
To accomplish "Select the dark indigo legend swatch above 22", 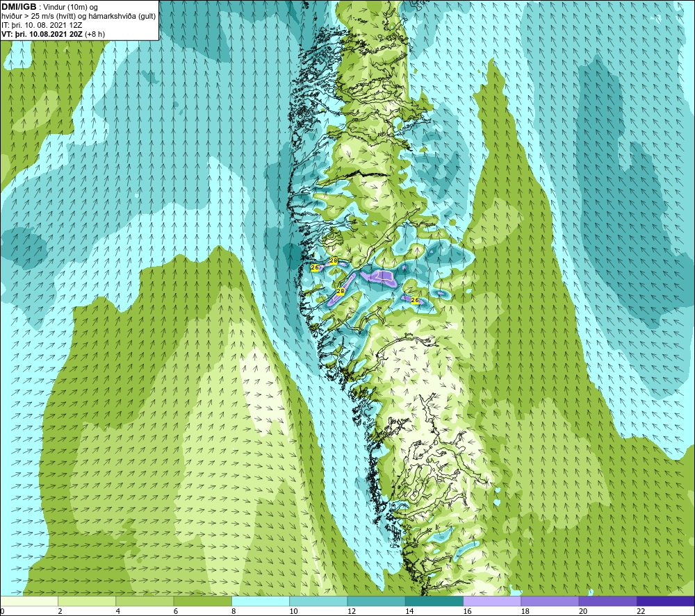I will (x=666, y=601).
